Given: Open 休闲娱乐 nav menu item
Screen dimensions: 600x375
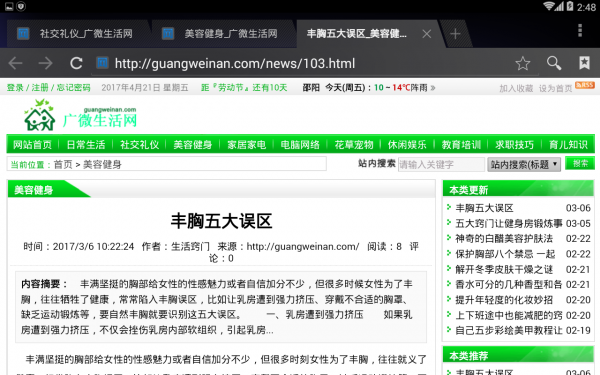Looking at the screenshot, I should [x=407, y=145].
